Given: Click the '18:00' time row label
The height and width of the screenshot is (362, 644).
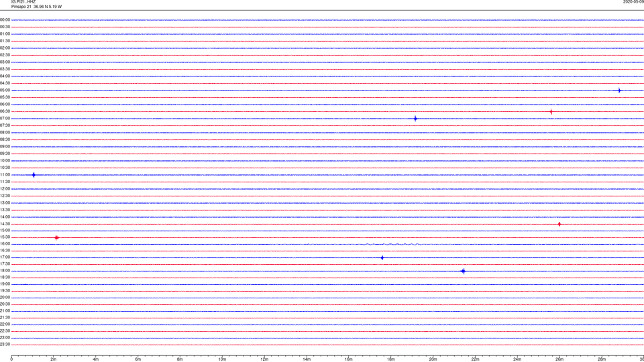Looking at the screenshot, I should [5, 271].
